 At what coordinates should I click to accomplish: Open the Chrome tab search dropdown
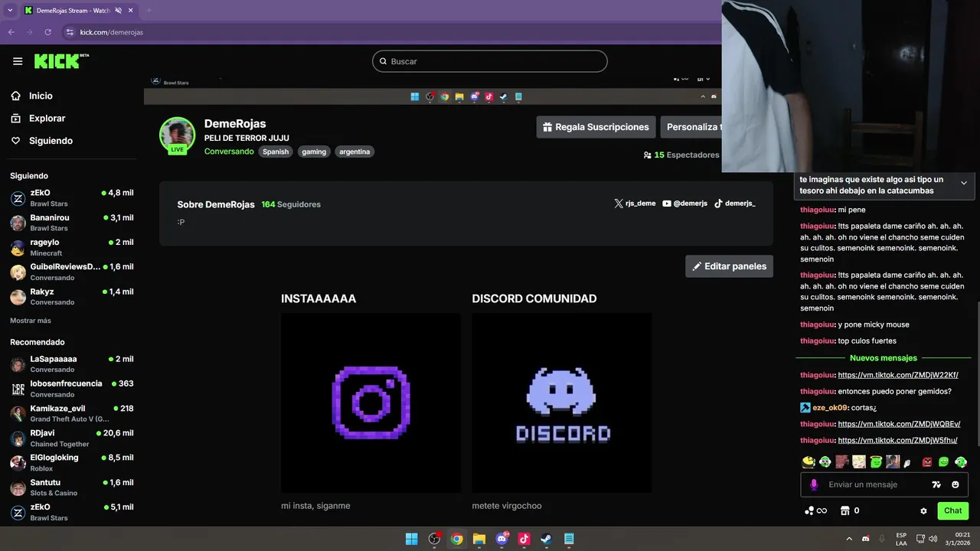[x=10, y=10]
